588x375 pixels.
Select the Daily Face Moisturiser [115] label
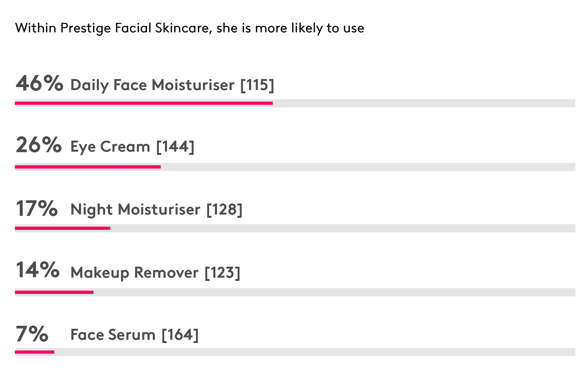point(172,85)
